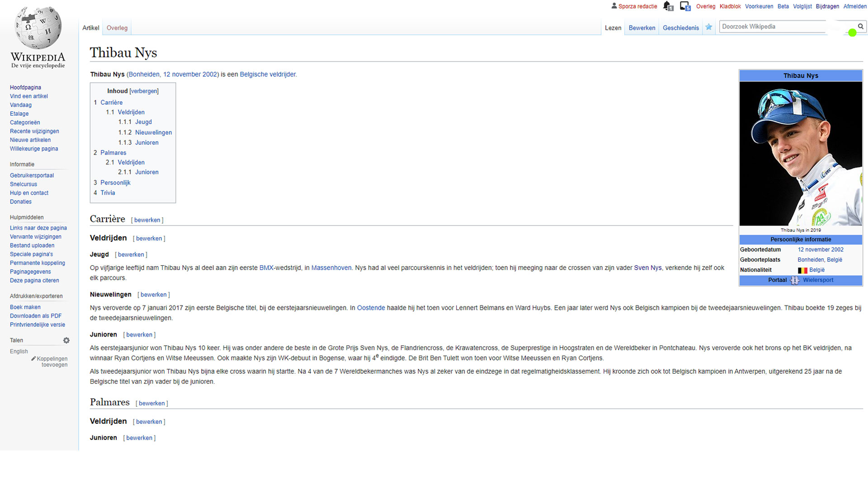Open the Overleg tab beside Artikel

[x=117, y=28]
